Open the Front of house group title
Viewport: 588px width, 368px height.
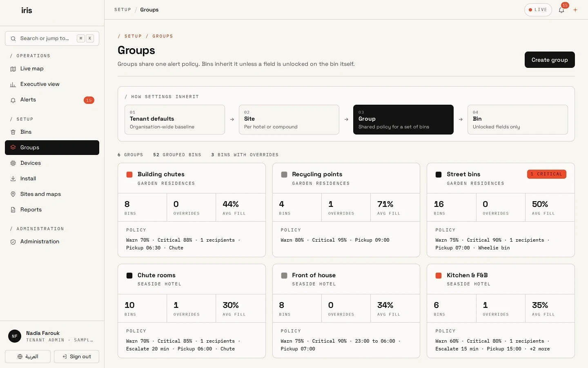pyautogui.click(x=314, y=276)
